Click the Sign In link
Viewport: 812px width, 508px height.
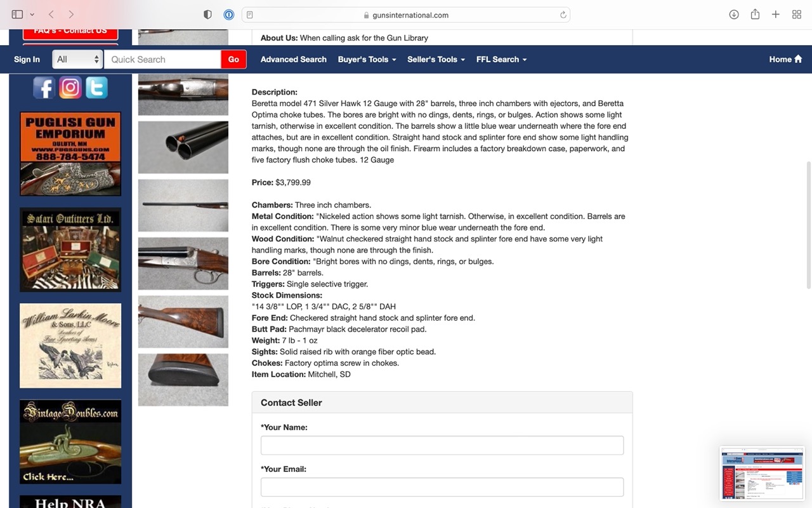tap(27, 59)
